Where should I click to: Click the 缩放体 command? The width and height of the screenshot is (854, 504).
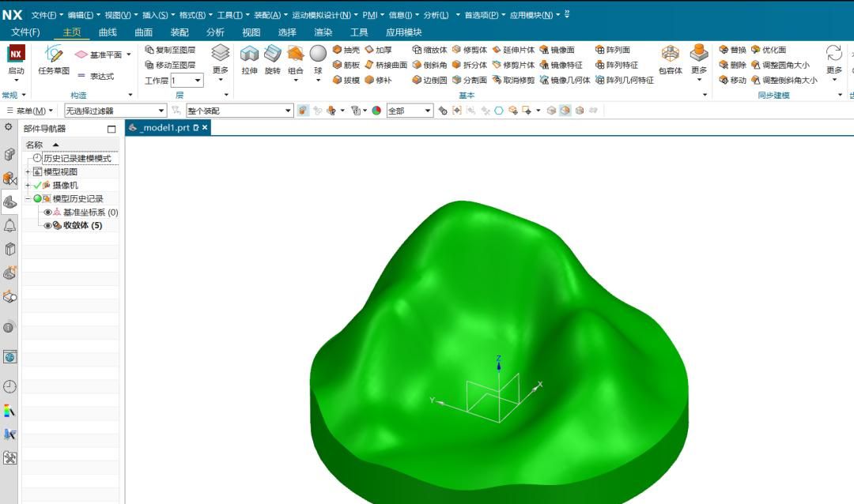[x=429, y=50]
